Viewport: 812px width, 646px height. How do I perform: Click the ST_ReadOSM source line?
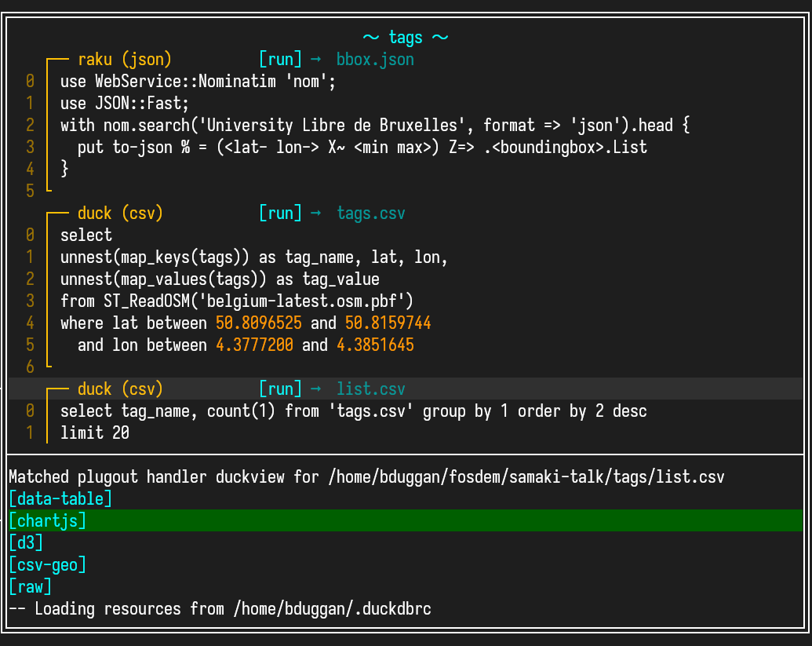pos(236,301)
